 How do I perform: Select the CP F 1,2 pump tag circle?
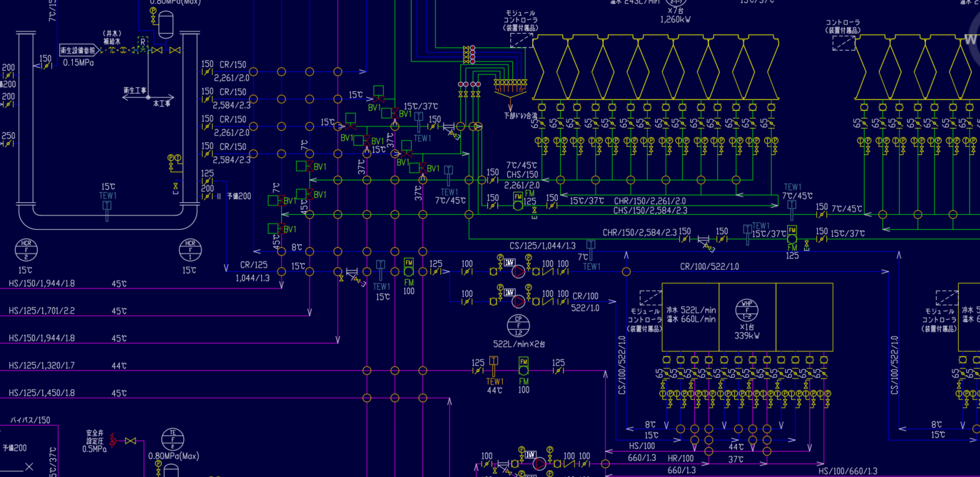[518, 326]
